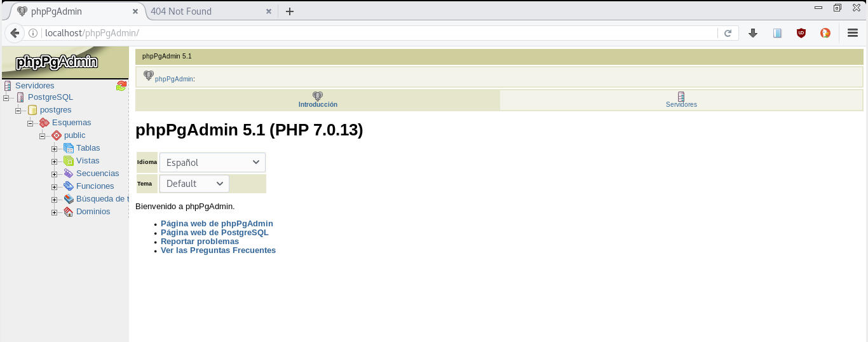The image size is (868, 342).
Task: Click the public schema icon
Action: click(x=57, y=135)
